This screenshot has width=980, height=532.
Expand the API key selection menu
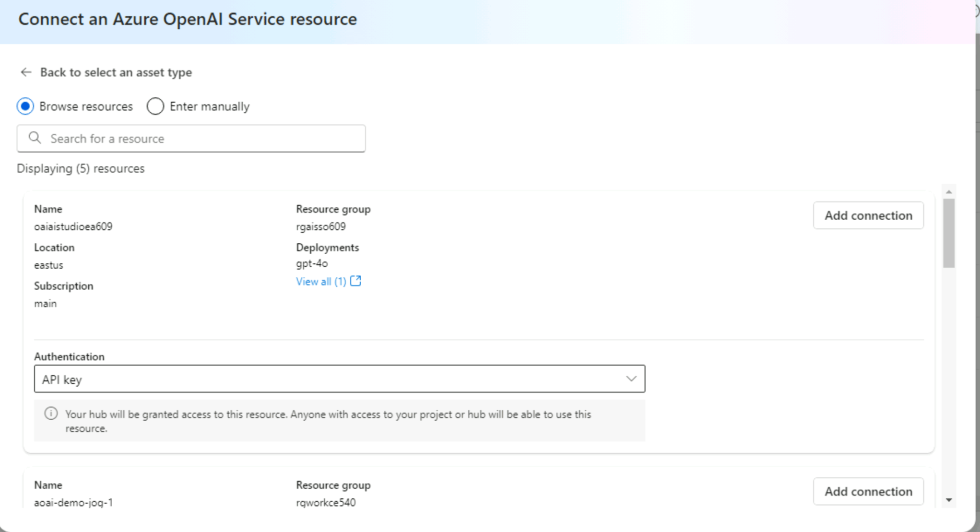339,379
